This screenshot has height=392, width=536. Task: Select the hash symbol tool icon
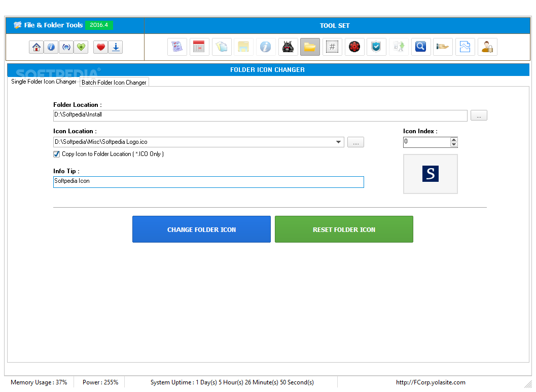pyautogui.click(x=332, y=47)
